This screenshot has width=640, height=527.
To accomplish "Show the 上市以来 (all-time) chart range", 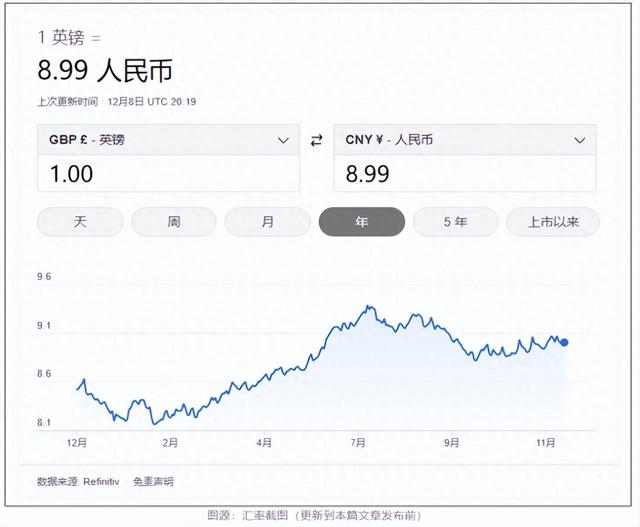I will click(x=553, y=222).
